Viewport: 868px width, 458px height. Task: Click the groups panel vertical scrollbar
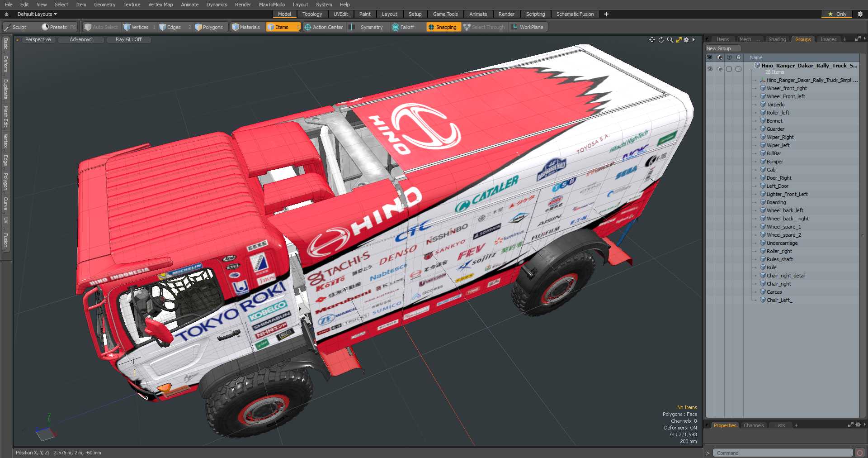(862, 235)
